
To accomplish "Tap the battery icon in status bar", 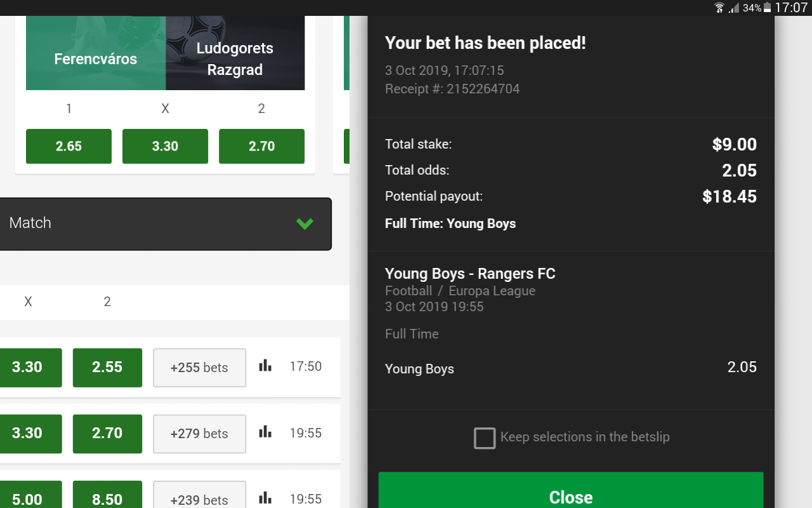I will tap(768, 8).
